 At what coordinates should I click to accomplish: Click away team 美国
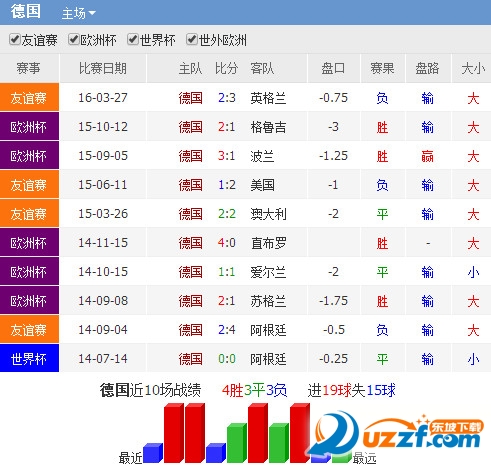[x=262, y=185]
